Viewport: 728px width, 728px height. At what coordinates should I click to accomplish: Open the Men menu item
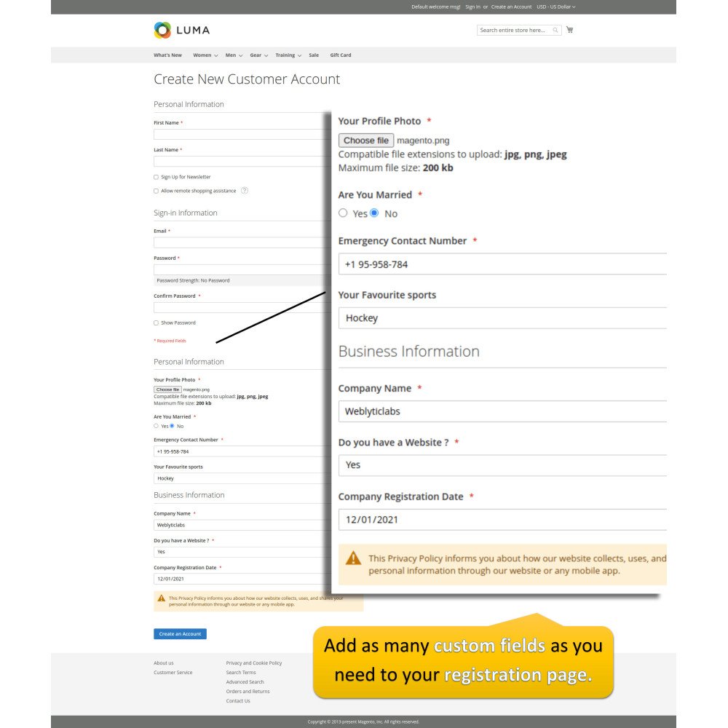click(x=231, y=55)
